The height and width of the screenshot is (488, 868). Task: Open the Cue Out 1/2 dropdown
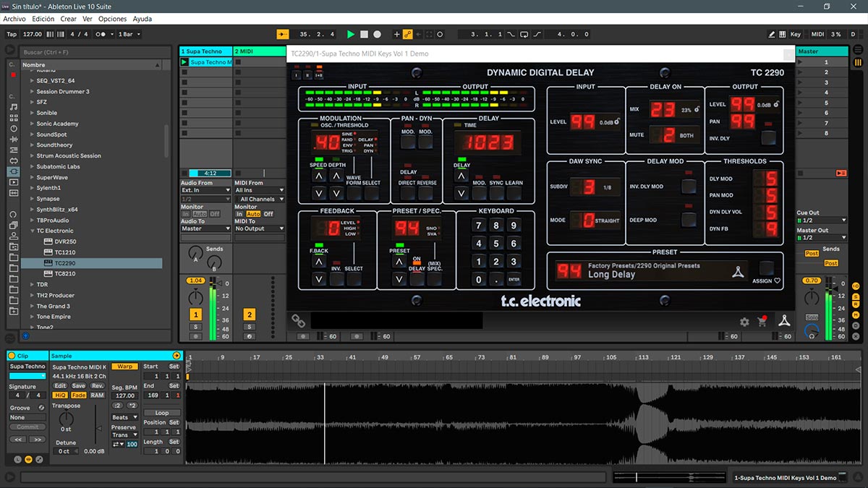821,221
